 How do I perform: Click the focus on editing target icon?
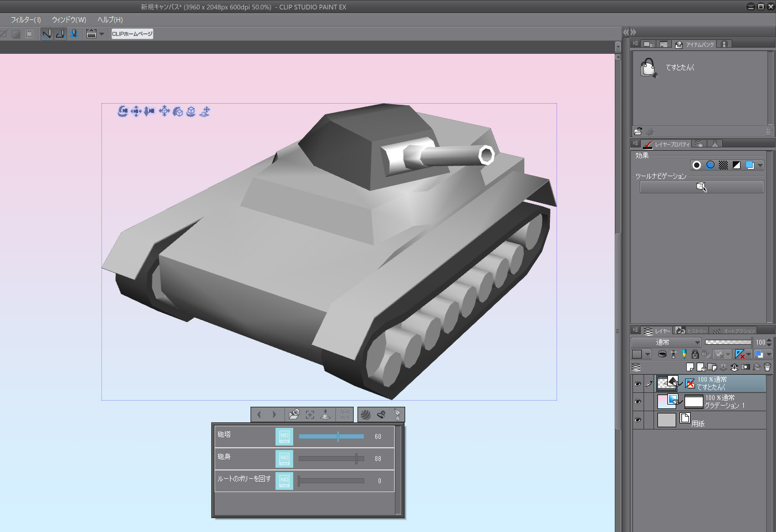pos(310,415)
